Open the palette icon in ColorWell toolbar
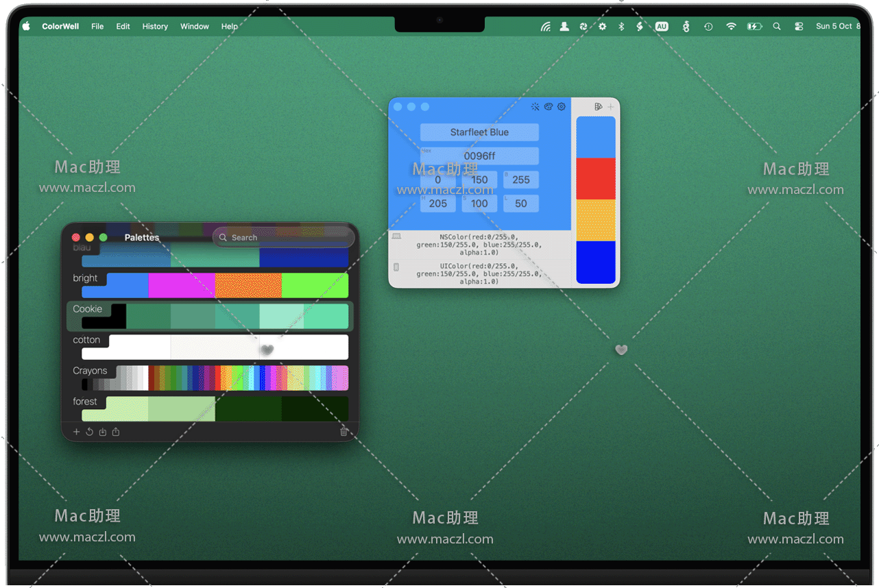The width and height of the screenshot is (879, 588). click(549, 107)
